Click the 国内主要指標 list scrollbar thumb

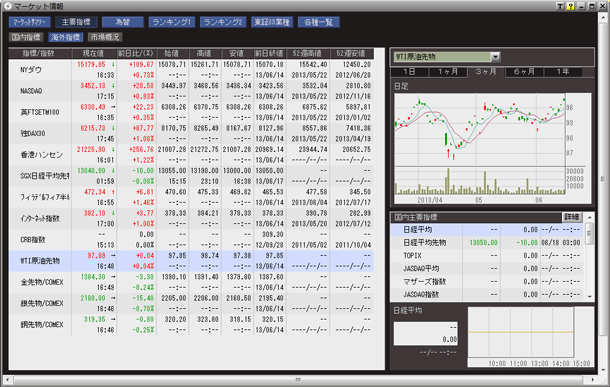click(589, 233)
